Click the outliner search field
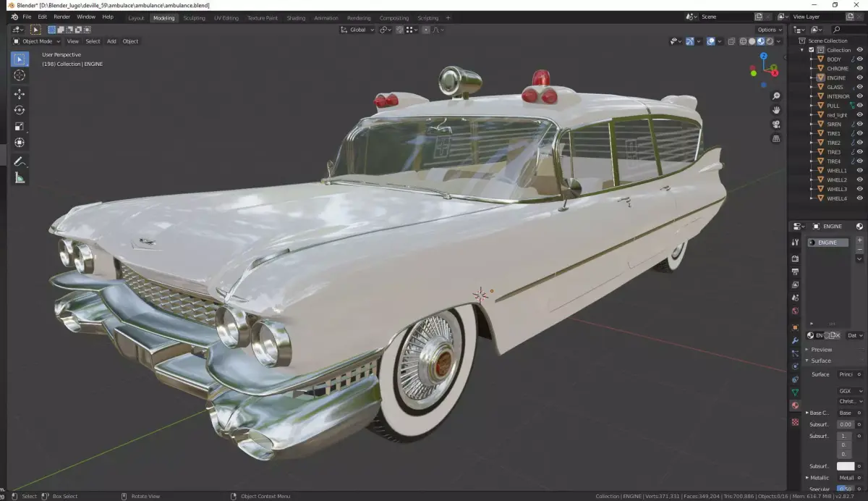The width and height of the screenshot is (868, 501). 847,30
